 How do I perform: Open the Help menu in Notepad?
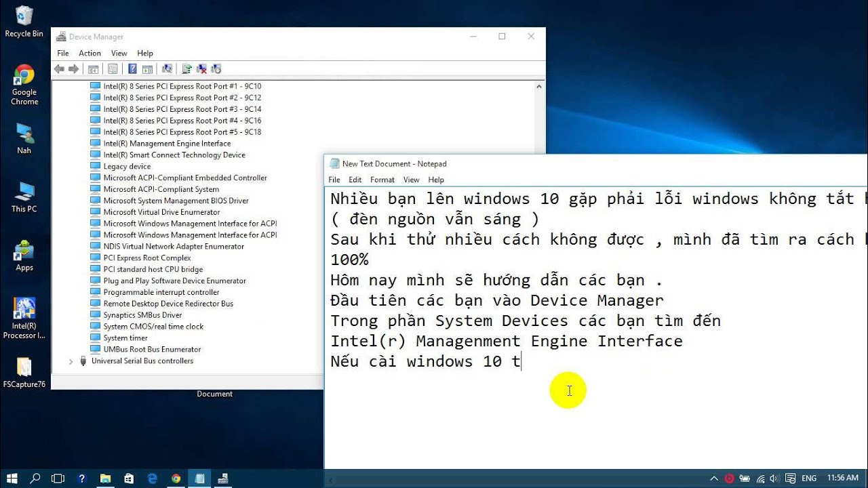436,180
